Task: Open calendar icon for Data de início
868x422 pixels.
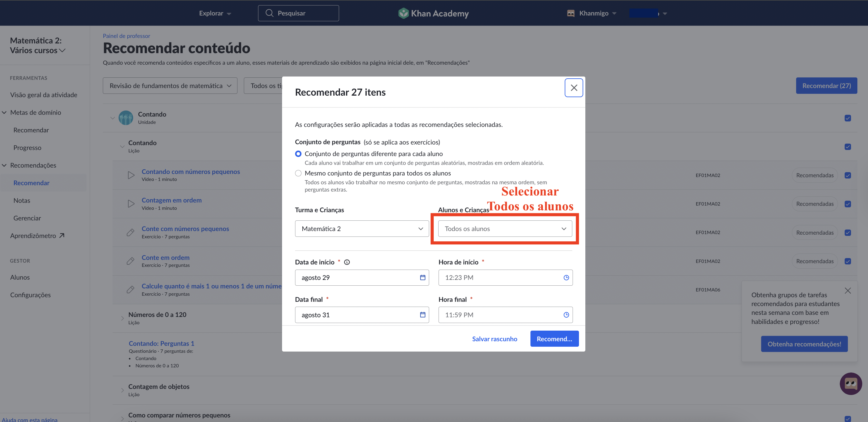Action: [x=422, y=277]
